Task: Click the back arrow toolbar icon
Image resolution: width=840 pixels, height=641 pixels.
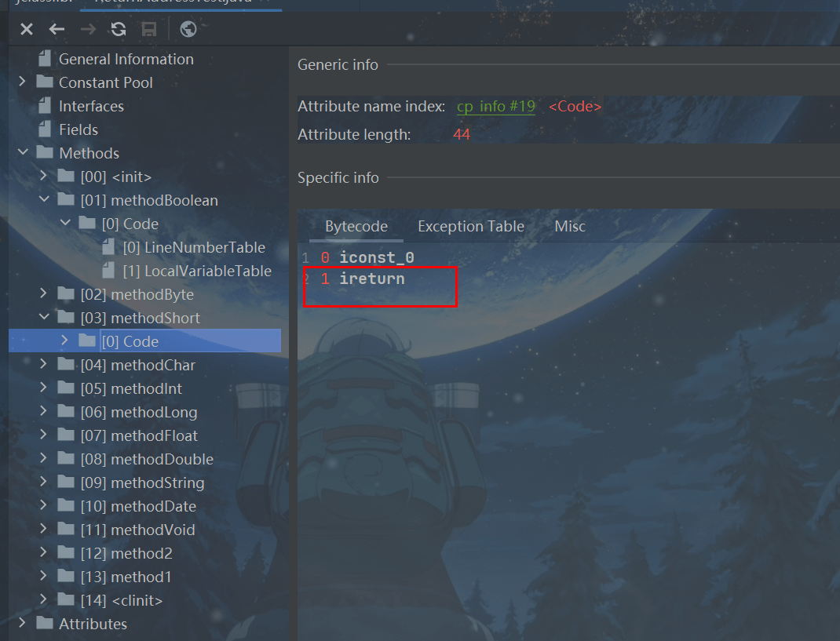Action: pyautogui.click(x=57, y=29)
